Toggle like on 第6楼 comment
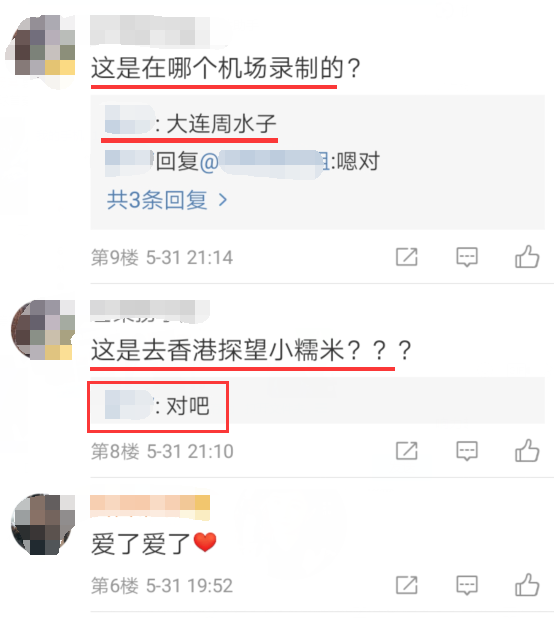The image size is (554, 623). coord(527,585)
